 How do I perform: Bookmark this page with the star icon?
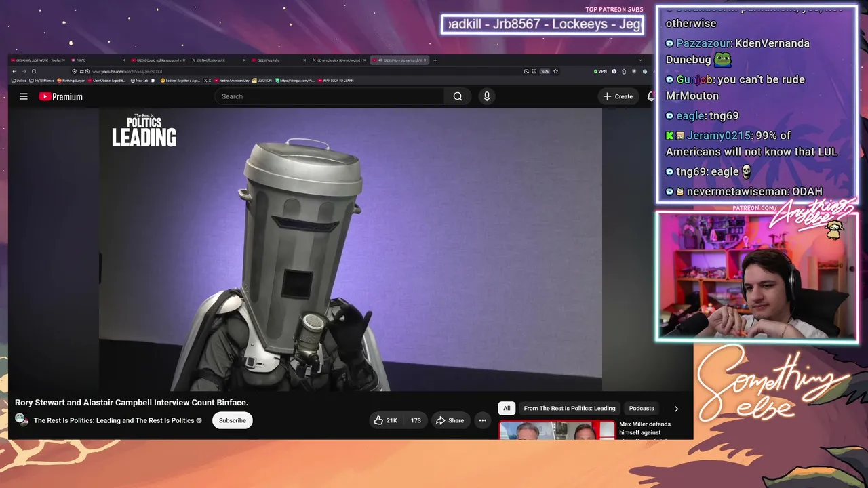[555, 71]
